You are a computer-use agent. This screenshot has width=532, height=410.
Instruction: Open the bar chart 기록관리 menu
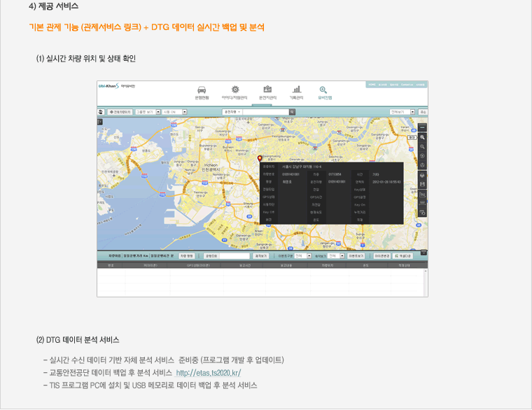297,92
